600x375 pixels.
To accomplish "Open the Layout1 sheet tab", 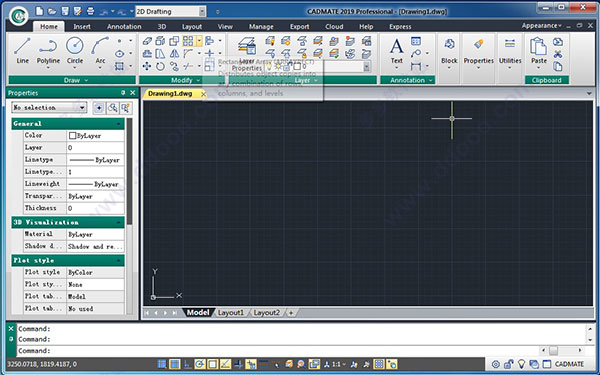I will point(231,313).
